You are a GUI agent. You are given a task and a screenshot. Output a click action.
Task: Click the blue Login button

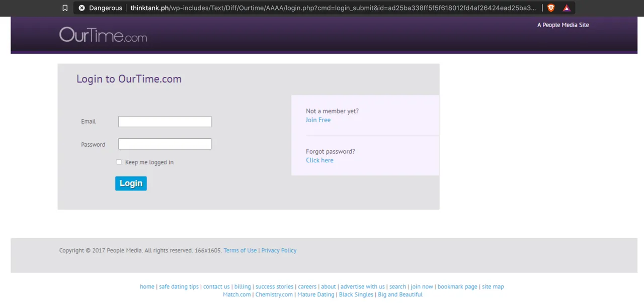point(131,183)
